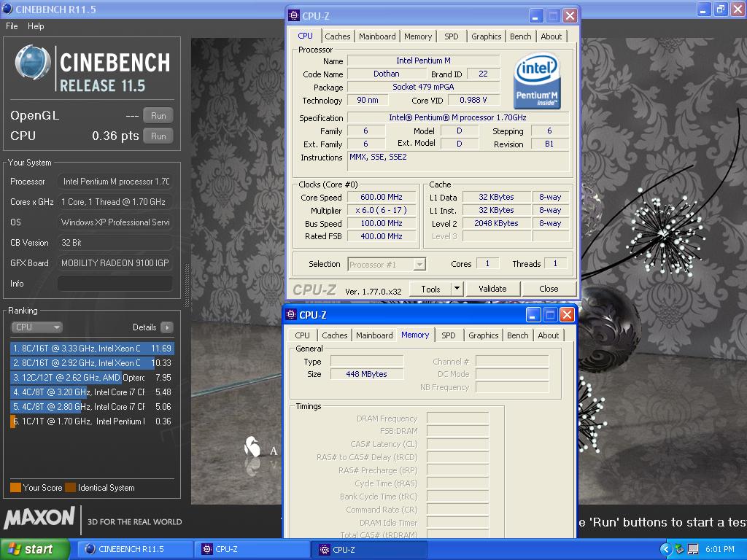Click the Core VID 0.988 V value
747x560 pixels.
pos(473,100)
